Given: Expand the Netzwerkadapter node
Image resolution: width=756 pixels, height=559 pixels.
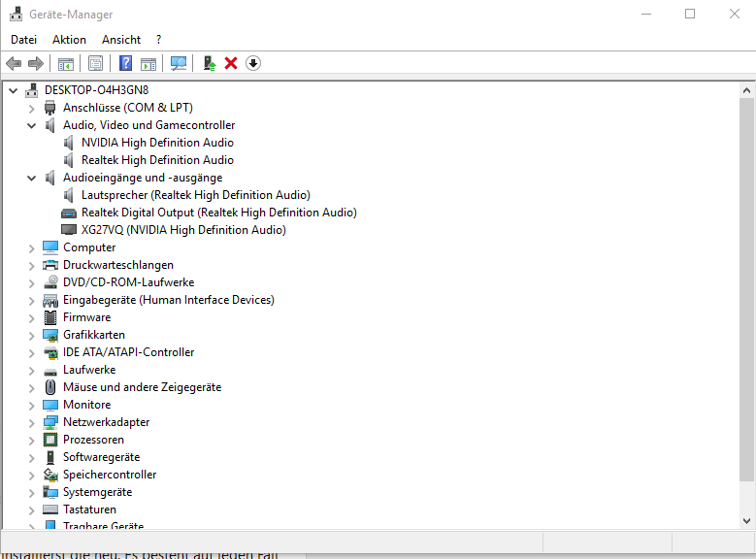Looking at the screenshot, I should coord(31,422).
